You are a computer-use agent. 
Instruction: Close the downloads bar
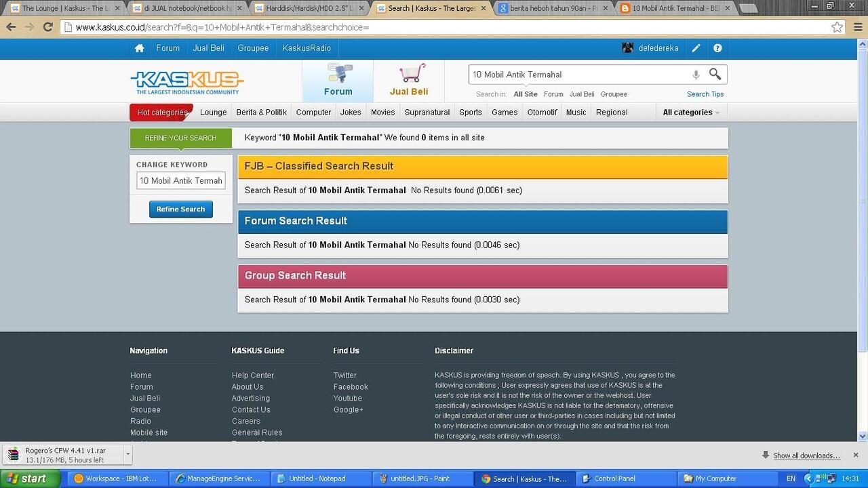coord(856,455)
